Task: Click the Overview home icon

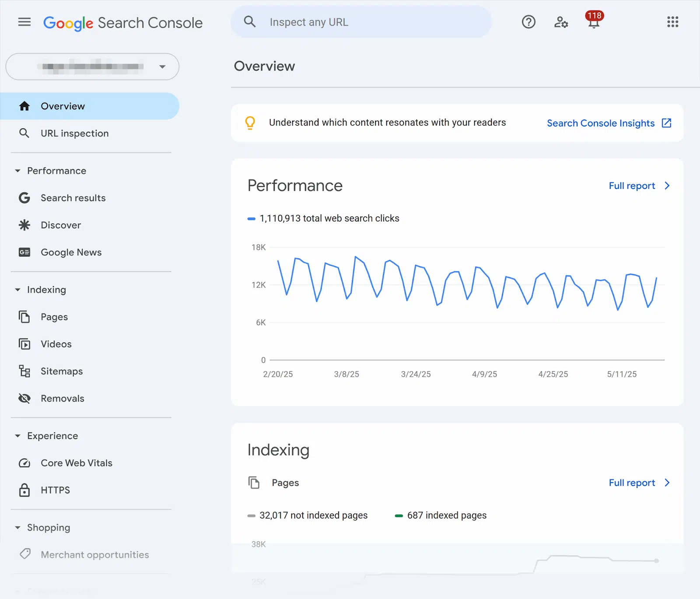Action: coord(24,106)
